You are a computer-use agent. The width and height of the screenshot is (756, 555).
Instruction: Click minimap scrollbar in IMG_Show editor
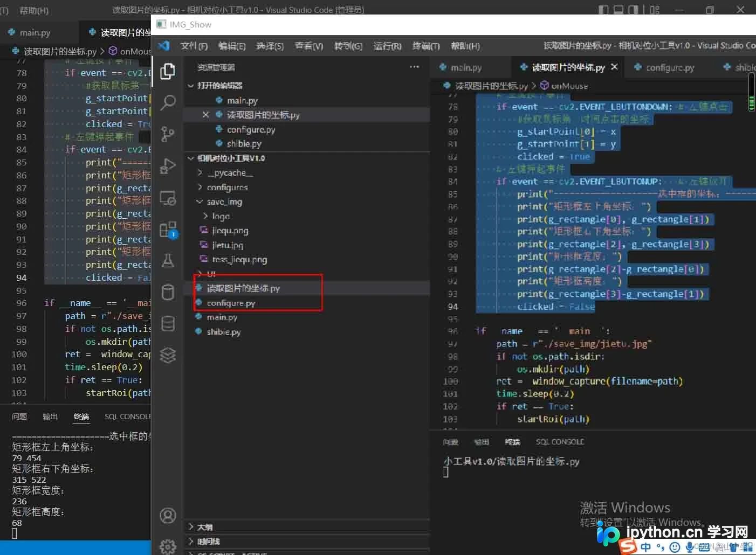(752, 92)
